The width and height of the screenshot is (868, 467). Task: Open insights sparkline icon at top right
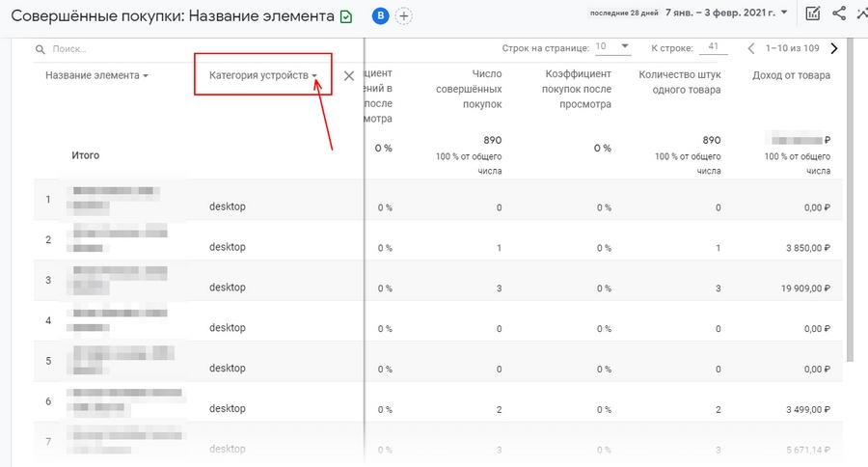[x=860, y=14]
